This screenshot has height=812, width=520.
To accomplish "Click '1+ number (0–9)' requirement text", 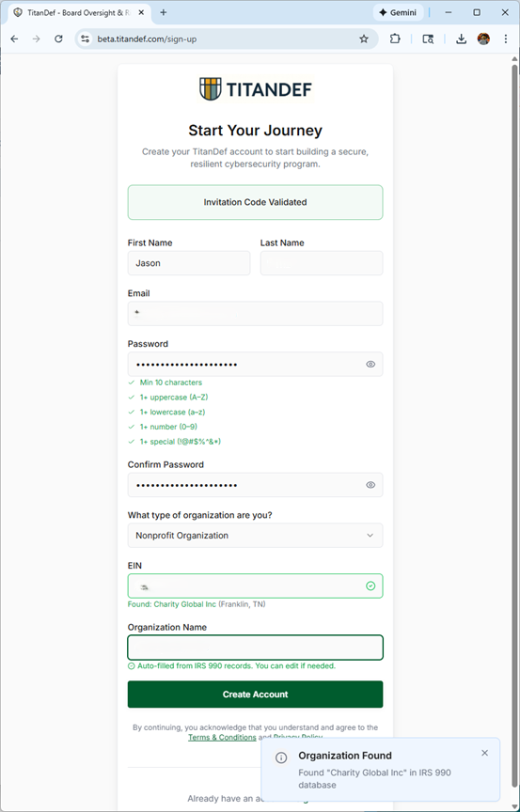I will point(168,427).
